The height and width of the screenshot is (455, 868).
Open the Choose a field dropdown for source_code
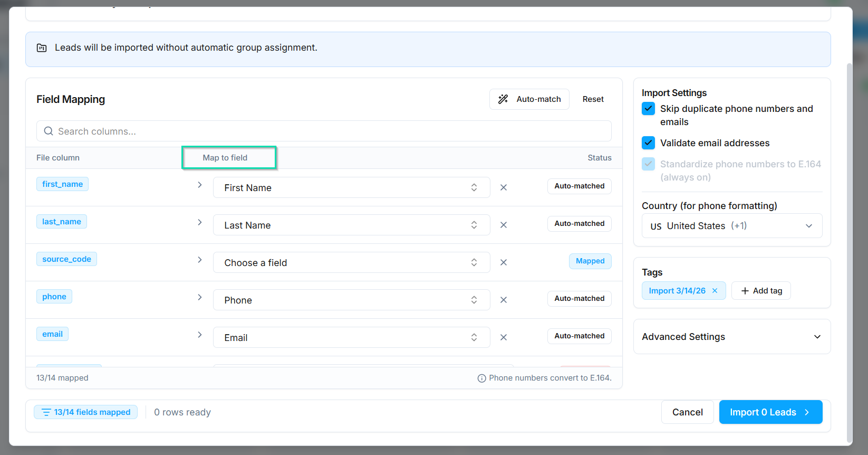pyautogui.click(x=351, y=262)
